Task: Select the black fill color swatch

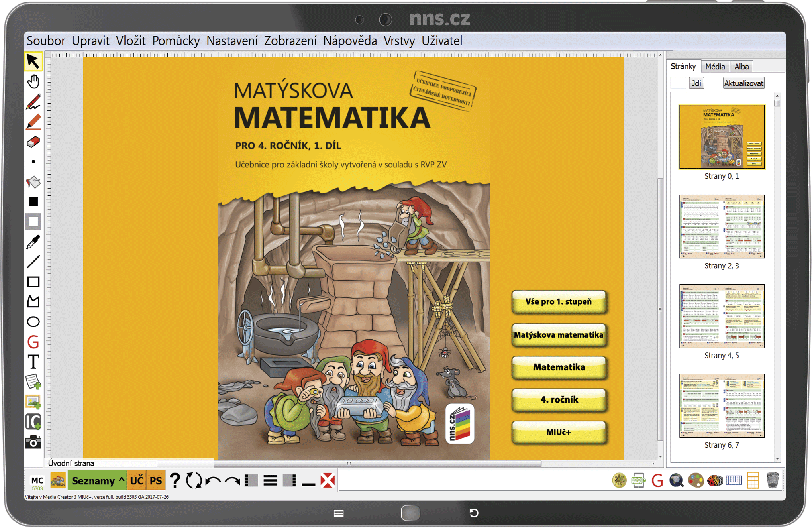Action: [33, 202]
